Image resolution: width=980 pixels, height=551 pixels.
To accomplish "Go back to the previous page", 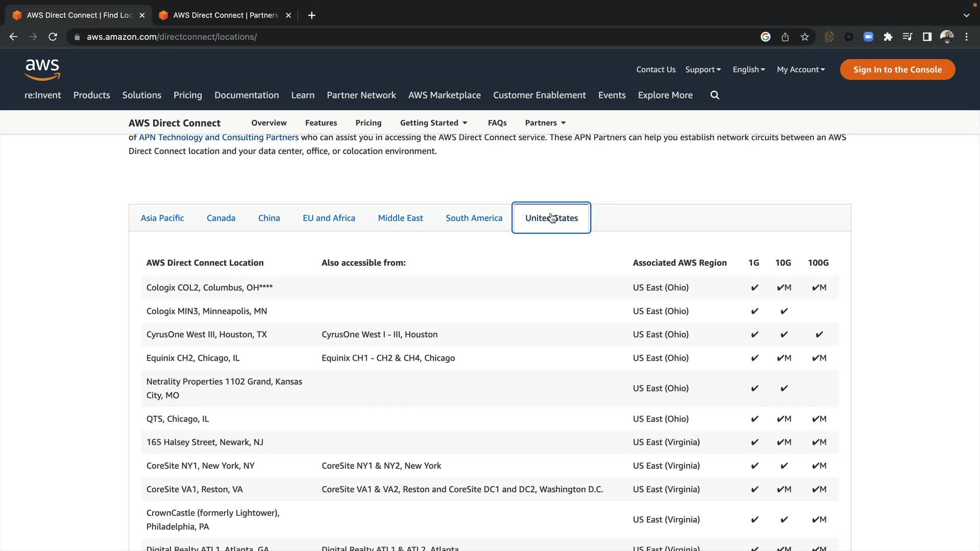I will pos(14,37).
